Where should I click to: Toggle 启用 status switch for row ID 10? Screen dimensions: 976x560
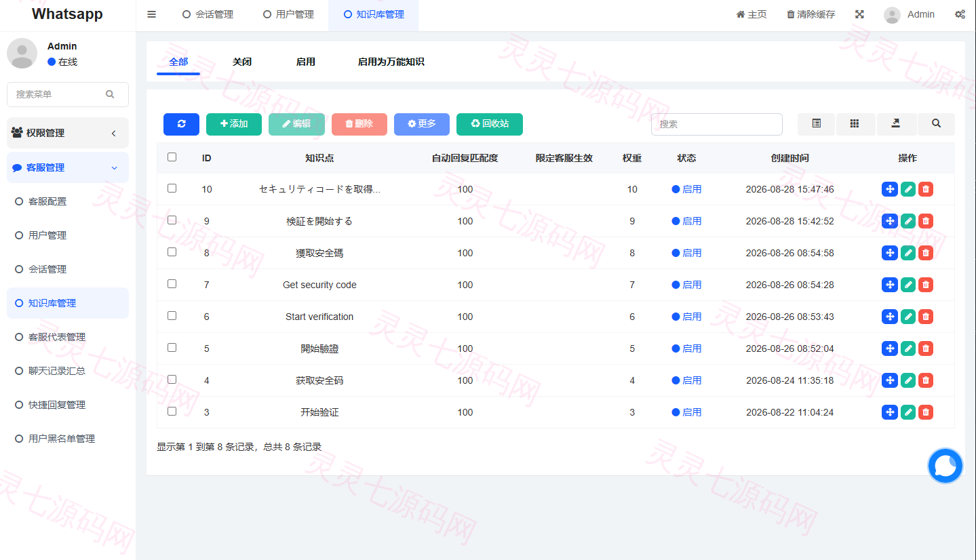[x=686, y=189]
